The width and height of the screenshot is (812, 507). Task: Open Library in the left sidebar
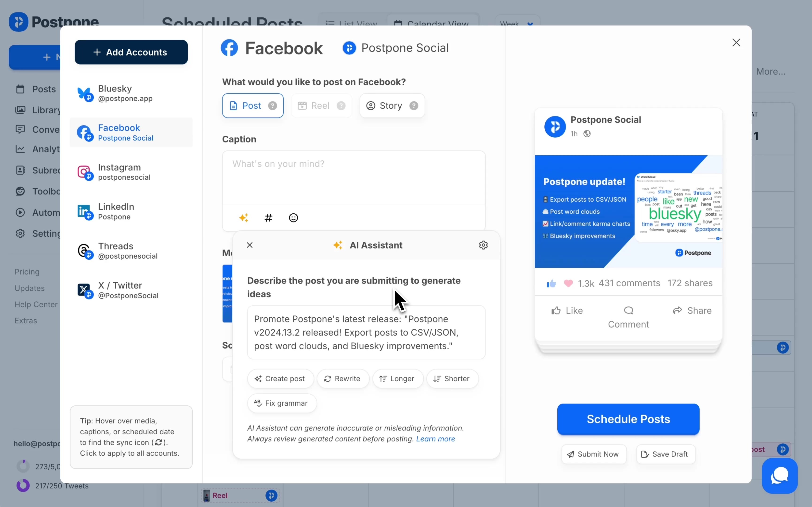click(38, 110)
